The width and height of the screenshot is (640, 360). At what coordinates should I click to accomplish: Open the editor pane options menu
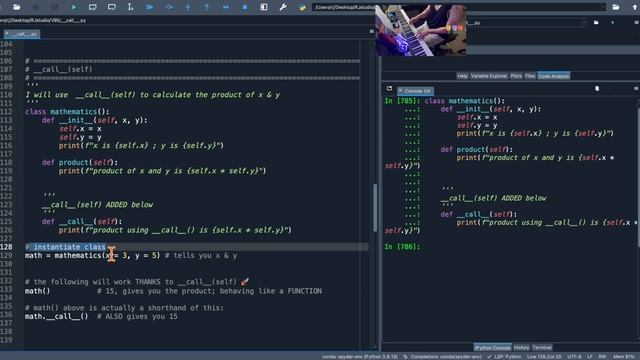[x=371, y=31]
